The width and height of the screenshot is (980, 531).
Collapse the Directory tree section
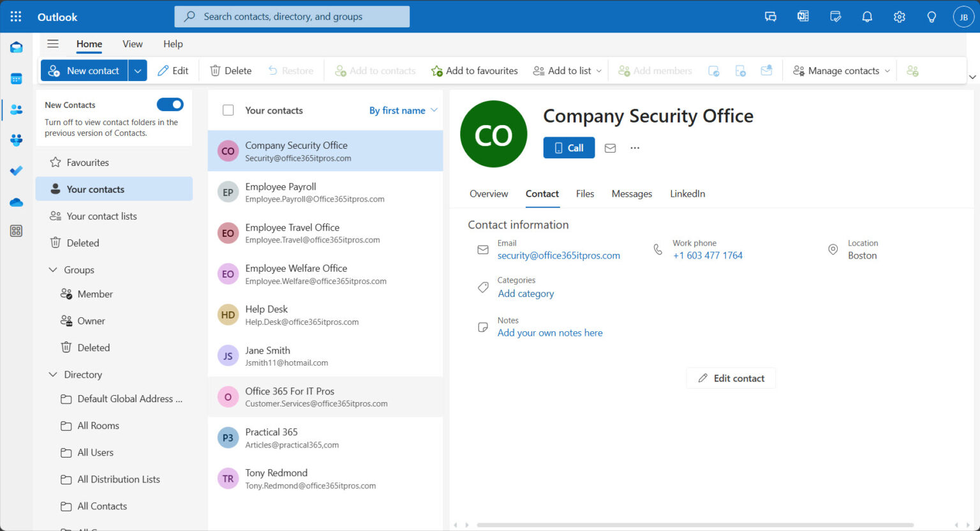[x=53, y=375]
